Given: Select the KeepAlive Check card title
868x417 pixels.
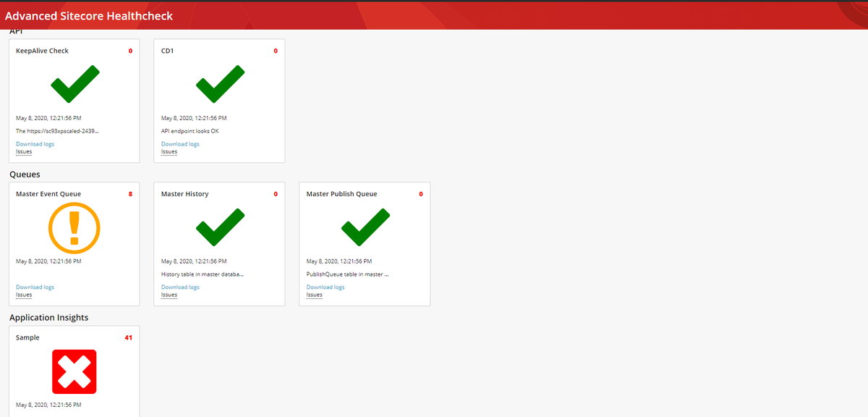Looking at the screenshot, I should point(42,51).
